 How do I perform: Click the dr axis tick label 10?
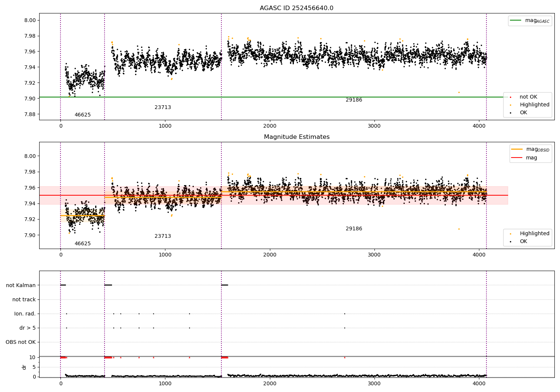click(x=32, y=358)
